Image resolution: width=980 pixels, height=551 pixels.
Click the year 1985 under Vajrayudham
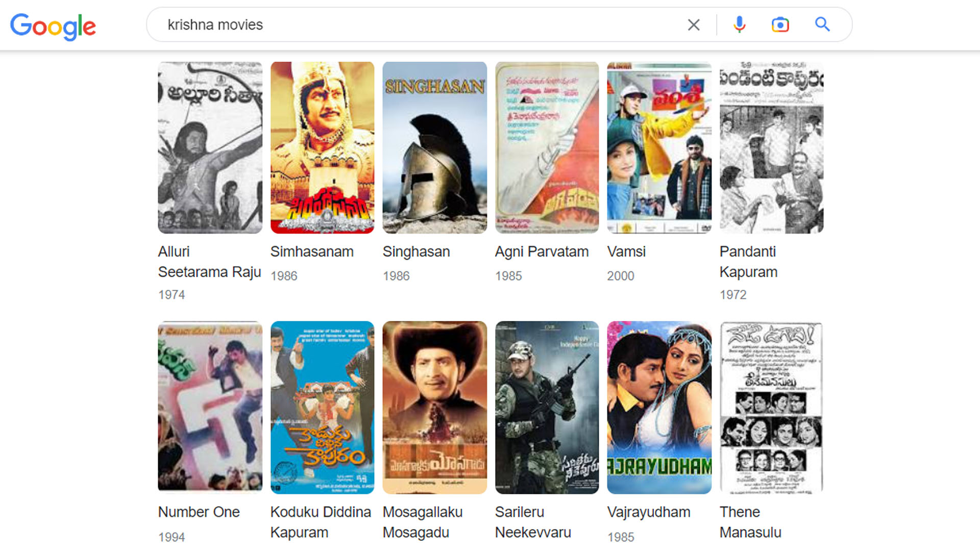(621, 537)
